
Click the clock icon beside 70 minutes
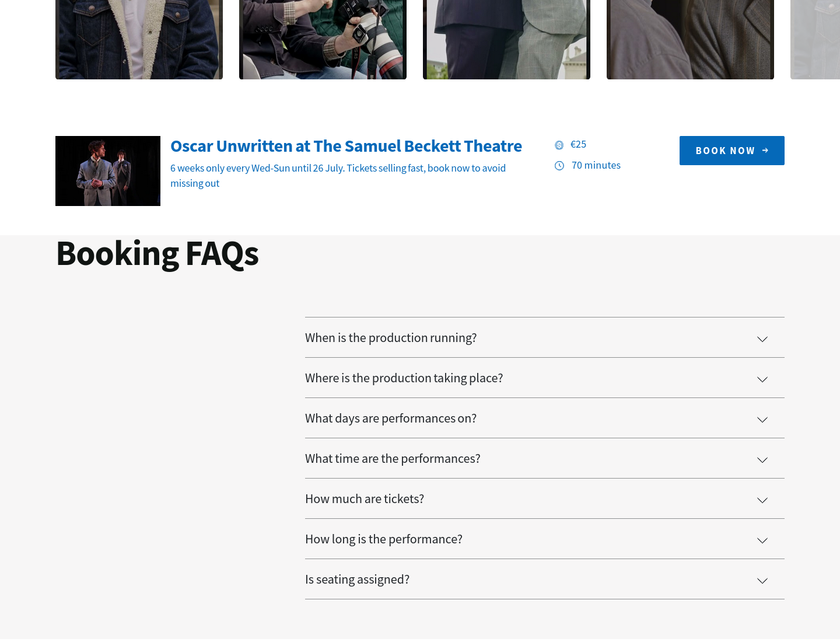[x=559, y=166]
